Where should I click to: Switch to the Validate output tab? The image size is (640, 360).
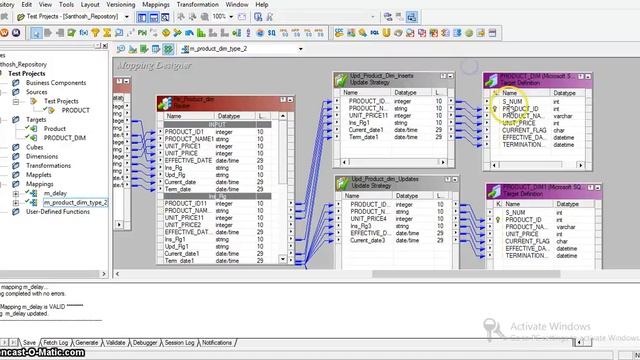pos(115,343)
